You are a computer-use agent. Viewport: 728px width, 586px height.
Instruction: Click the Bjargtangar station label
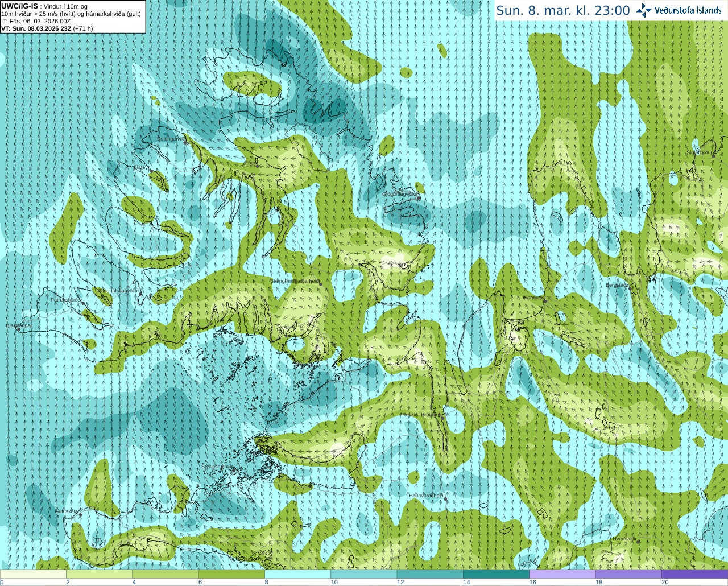[19, 325]
